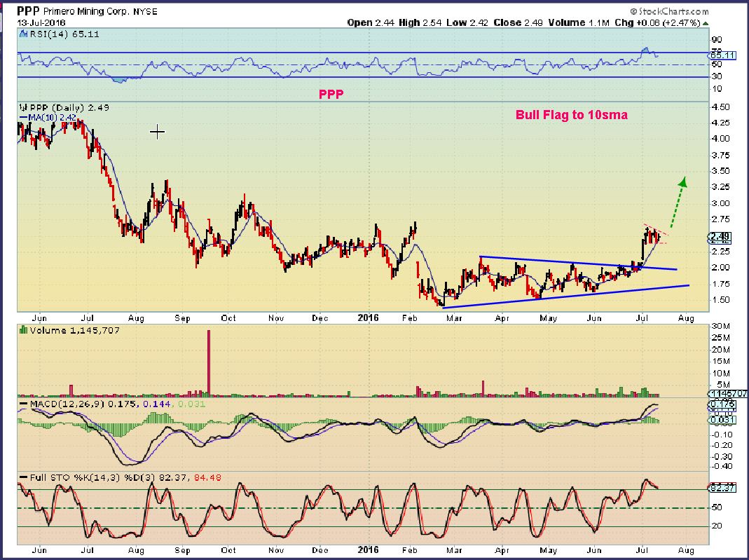Click the 'Chg +0.06 (+2.47%)' text

click(657, 22)
